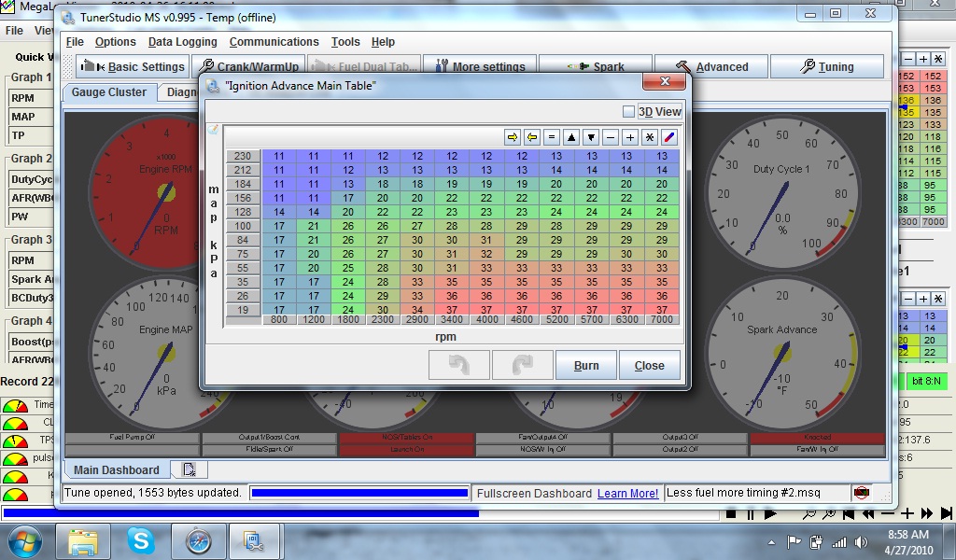Open the Data Logging menu
The height and width of the screenshot is (560, 956).
182,42
